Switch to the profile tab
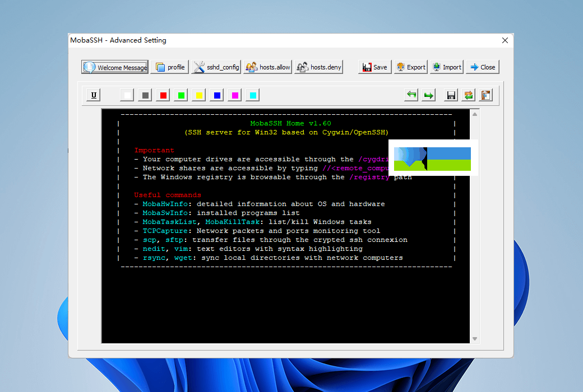The image size is (583, 392). [169, 67]
